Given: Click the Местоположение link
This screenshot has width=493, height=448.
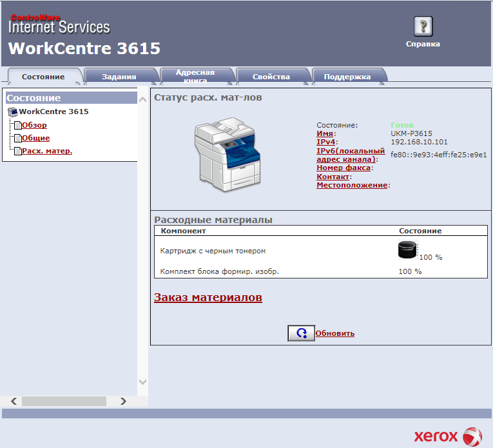Looking at the screenshot, I should pyautogui.click(x=352, y=185).
